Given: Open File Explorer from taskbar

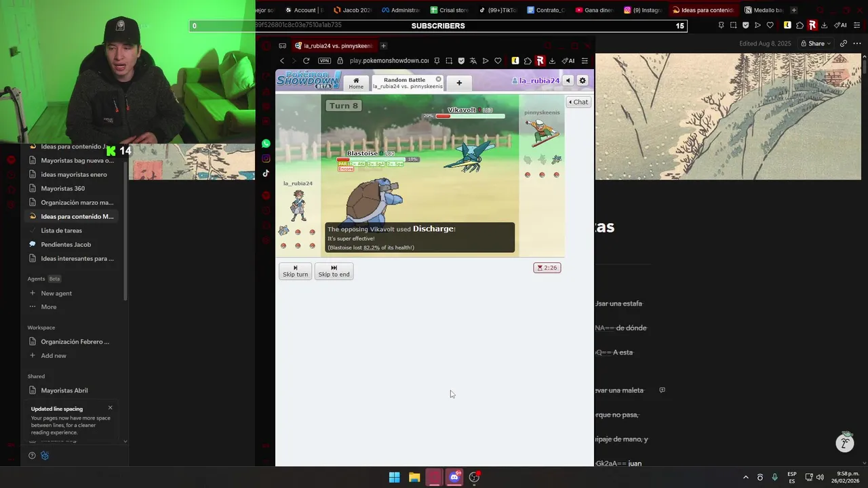Looking at the screenshot, I should 414,477.
